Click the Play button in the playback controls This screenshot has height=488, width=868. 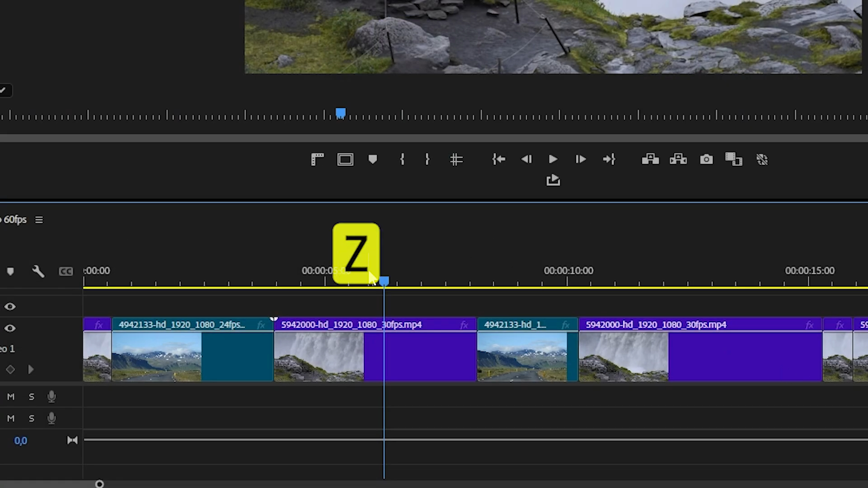tap(553, 159)
